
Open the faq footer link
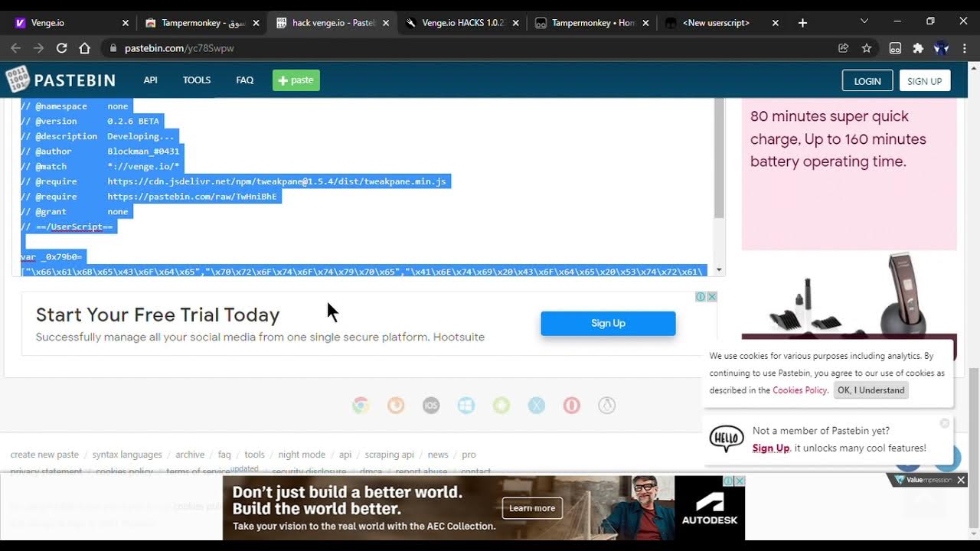(224, 455)
